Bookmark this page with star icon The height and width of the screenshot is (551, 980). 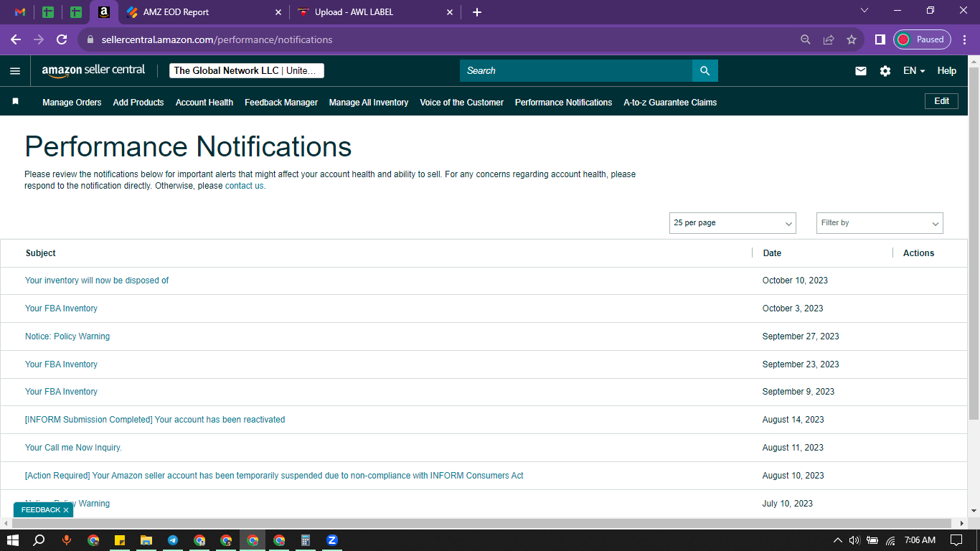852,39
